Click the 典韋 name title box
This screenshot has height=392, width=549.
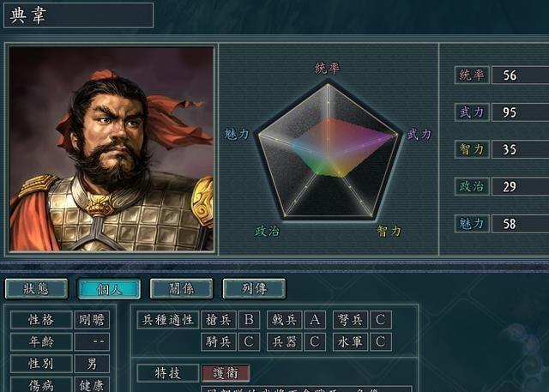pos(78,15)
